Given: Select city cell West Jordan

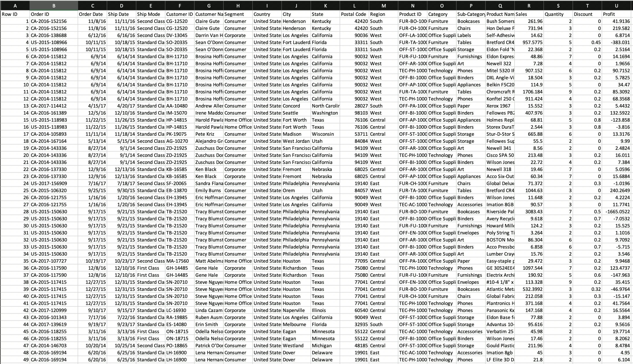Looking at the screenshot, I should 296,141.
